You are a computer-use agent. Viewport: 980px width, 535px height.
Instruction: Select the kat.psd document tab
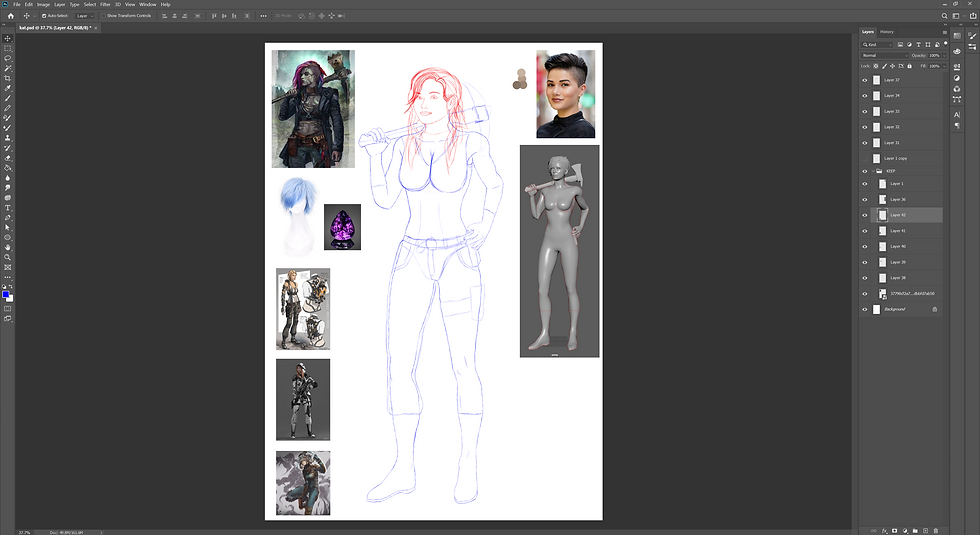pos(55,28)
